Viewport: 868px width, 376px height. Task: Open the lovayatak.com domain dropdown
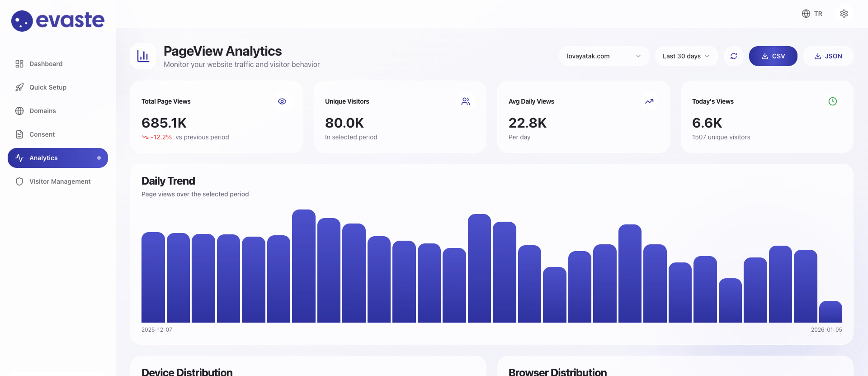tap(604, 56)
